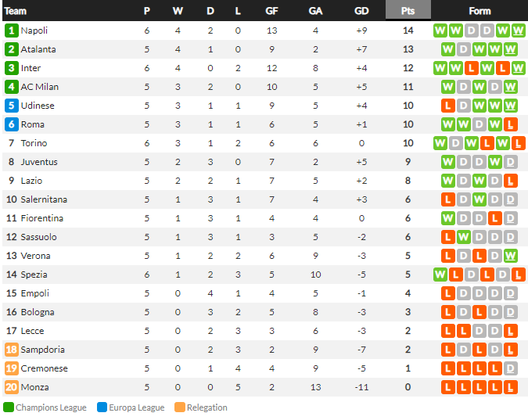Click the Champions League green legend swatch
This screenshot has width=528, height=420.
[x=9, y=407]
